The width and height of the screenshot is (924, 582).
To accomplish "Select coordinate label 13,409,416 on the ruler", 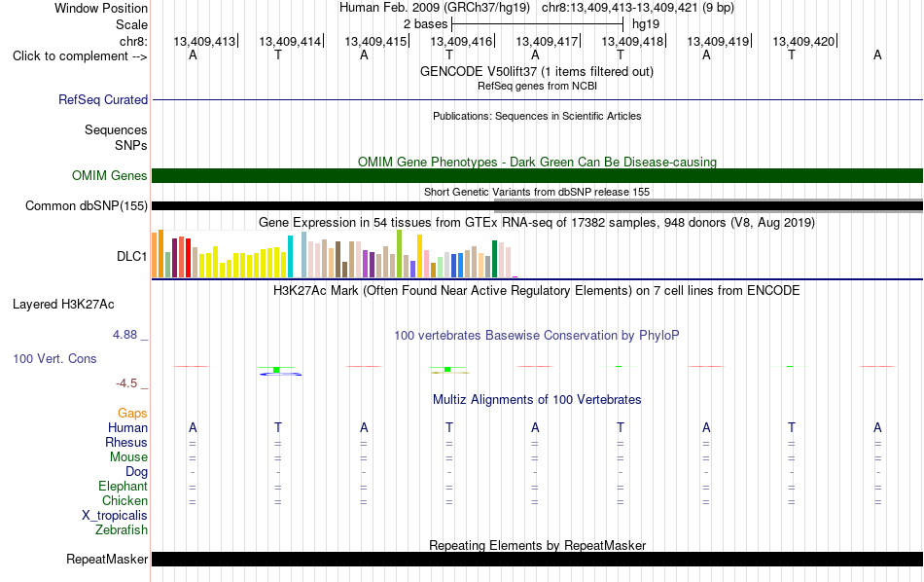I will click(x=461, y=41).
